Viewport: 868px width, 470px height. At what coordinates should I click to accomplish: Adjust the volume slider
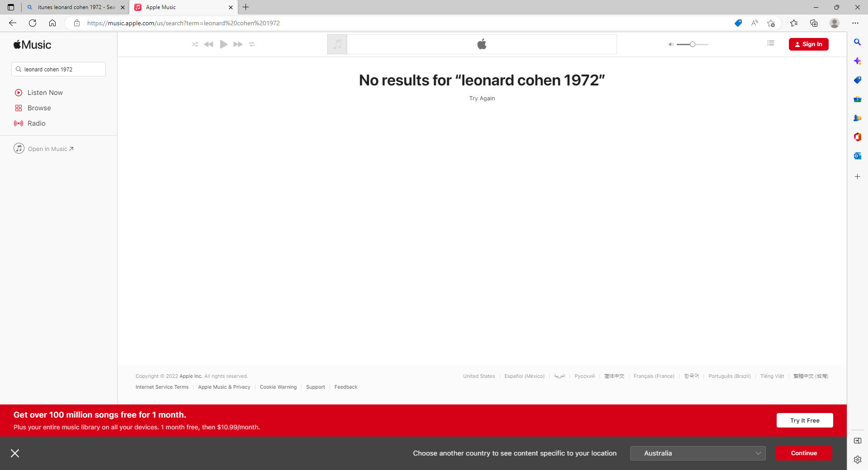(693, 44)
